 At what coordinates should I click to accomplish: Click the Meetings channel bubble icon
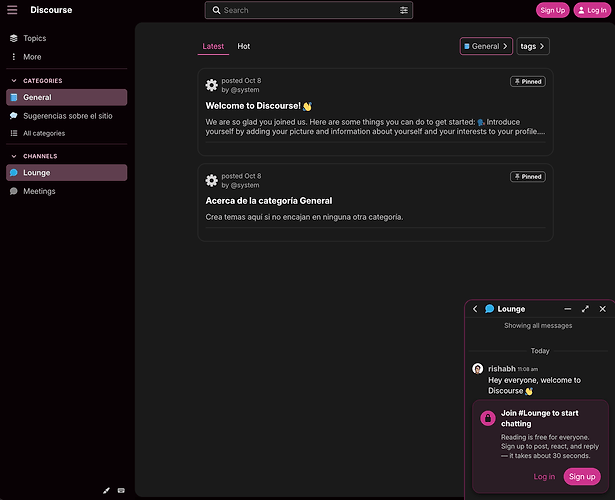click(14, 191)
